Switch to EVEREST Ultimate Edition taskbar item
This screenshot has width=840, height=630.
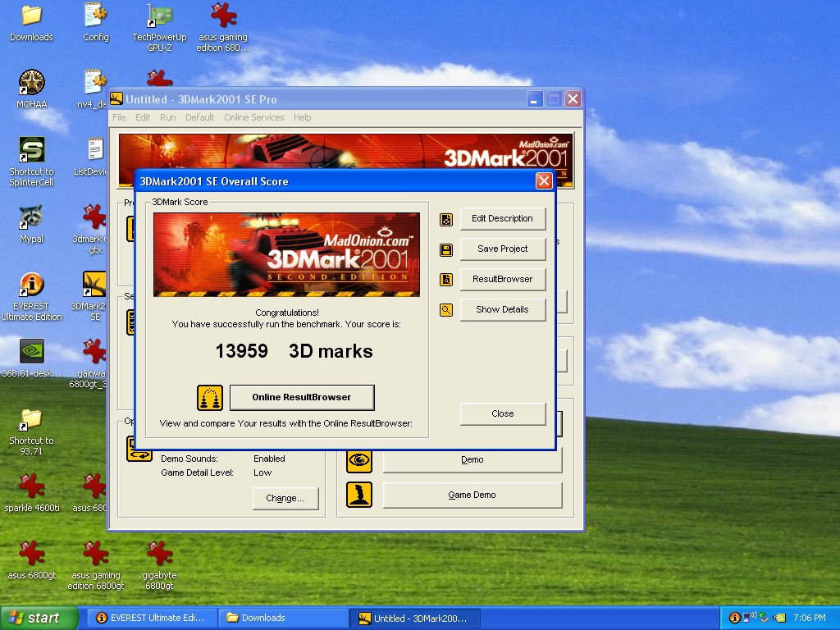click(152, 618)
